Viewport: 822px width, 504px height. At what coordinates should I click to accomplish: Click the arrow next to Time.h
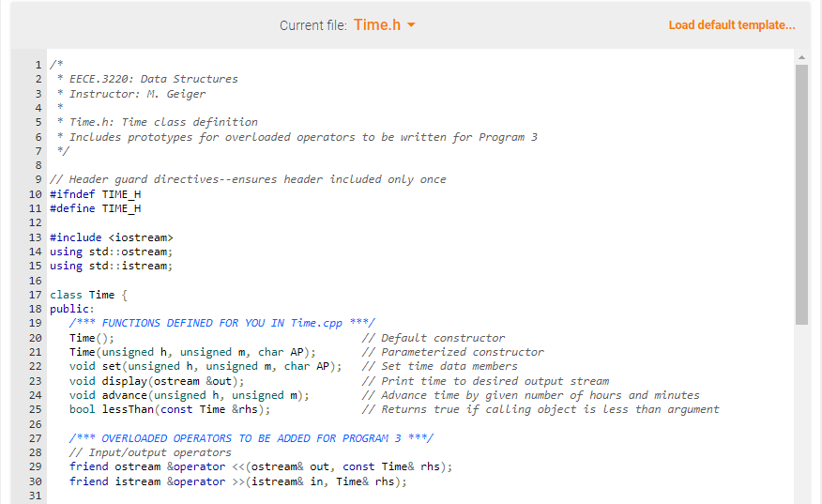coord(411,25)
